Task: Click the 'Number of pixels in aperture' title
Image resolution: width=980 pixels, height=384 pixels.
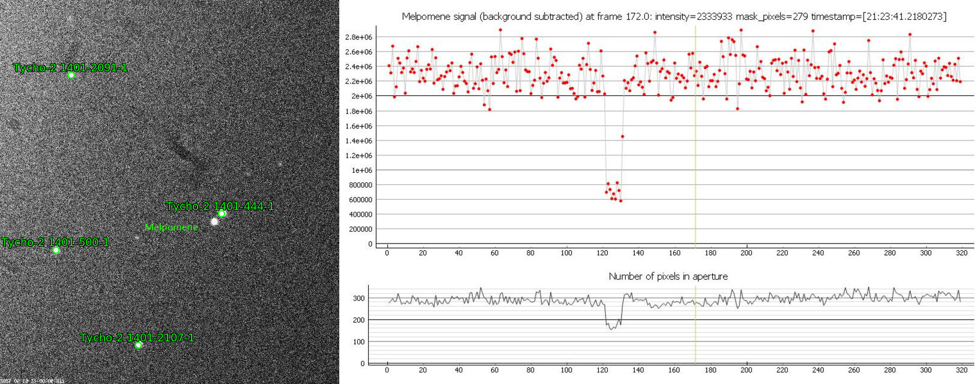Action: pos(668,277)
